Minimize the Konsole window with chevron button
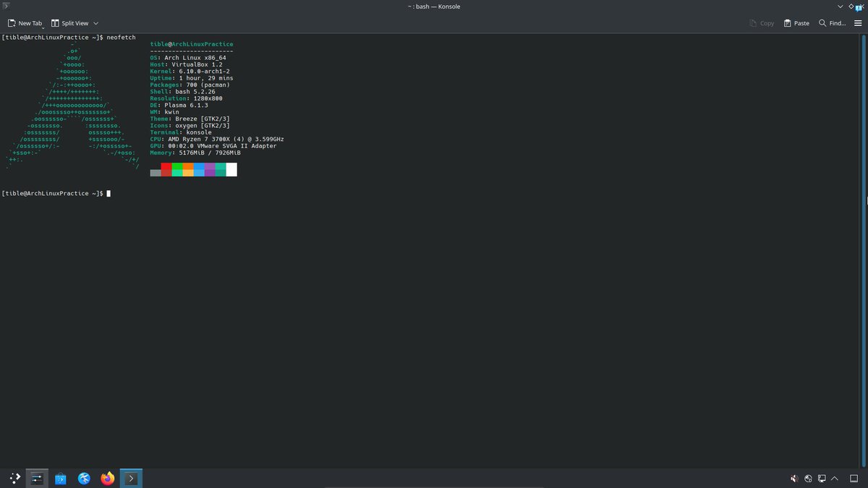 841,6
